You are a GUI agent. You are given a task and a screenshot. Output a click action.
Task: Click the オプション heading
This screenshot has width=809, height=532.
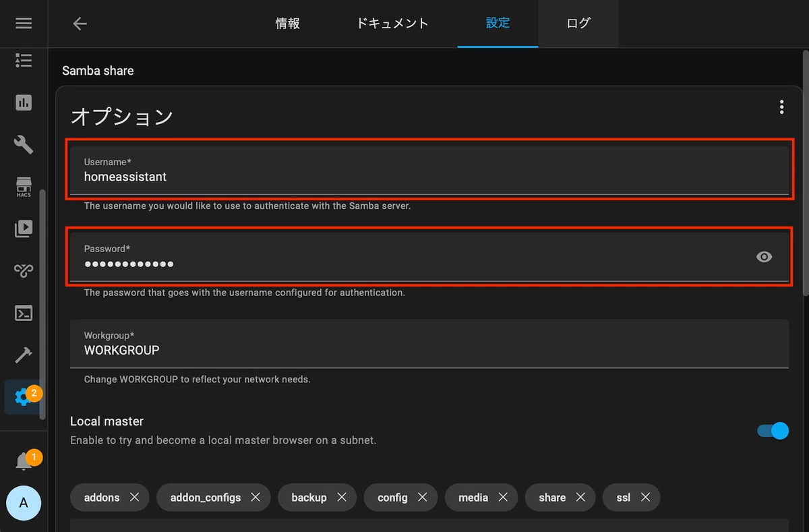(x=122, y=117)
